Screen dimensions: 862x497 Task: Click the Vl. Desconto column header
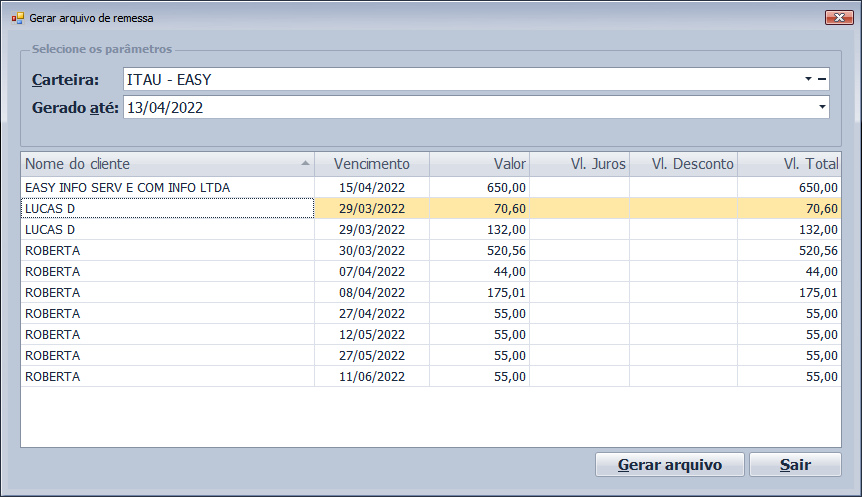point(683,164)
